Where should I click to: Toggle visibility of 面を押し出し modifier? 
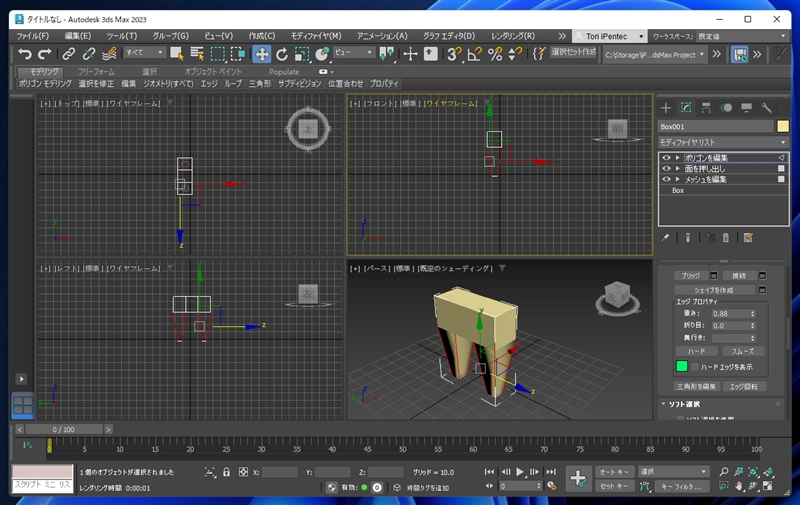666,168
